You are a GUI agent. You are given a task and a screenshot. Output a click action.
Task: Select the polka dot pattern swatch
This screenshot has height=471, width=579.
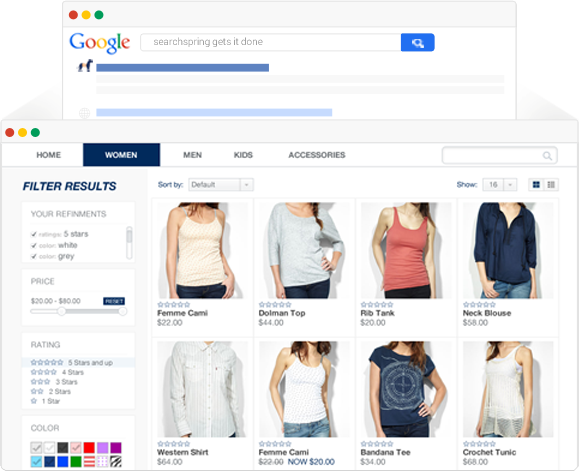pyautogui.click(x=103, y=461)
